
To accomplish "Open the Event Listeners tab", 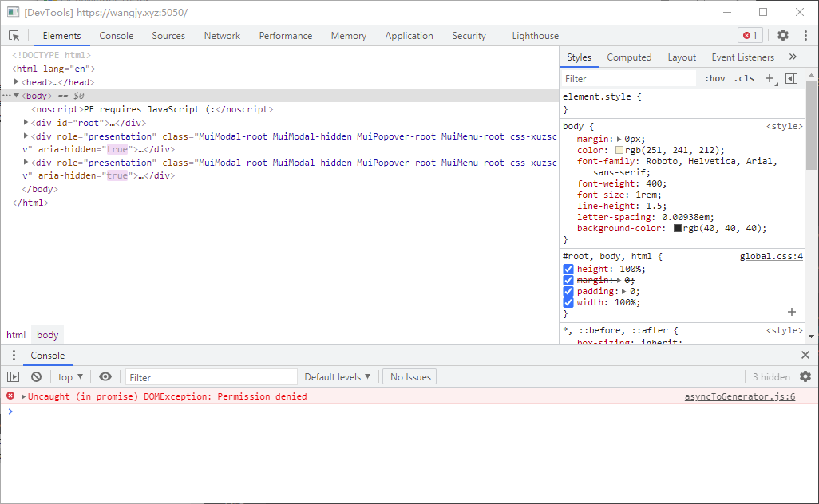I will point(742,57).
